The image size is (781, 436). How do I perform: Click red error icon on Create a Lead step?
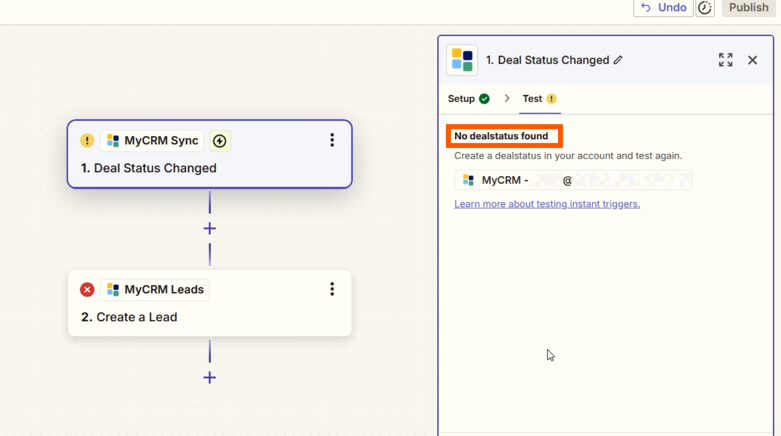87,290
